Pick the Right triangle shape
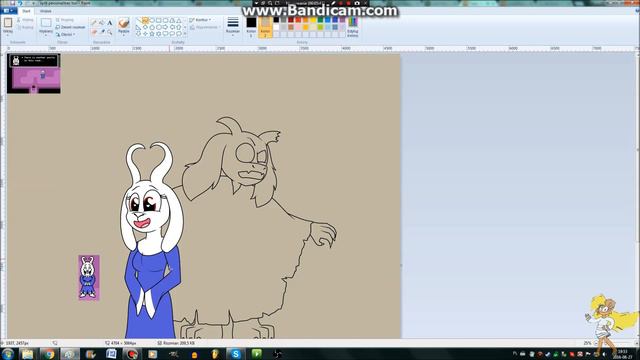 click(138, 27)
